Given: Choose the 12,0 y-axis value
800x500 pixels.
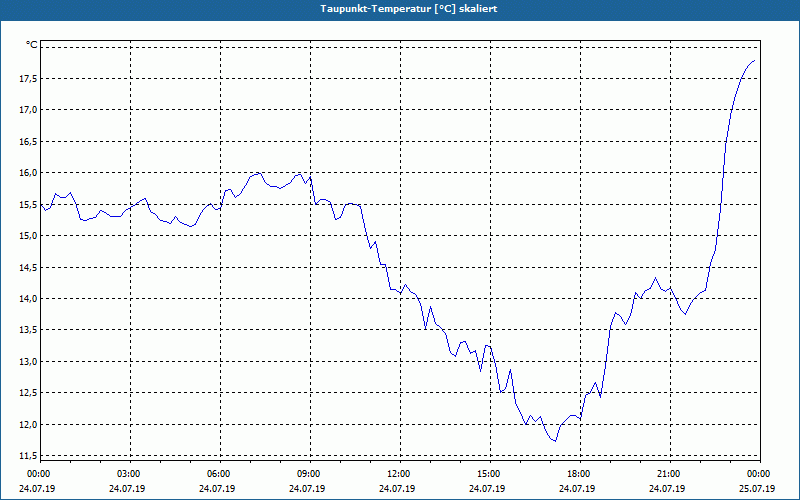Looking at the screenshot, I should coord(29,424).
